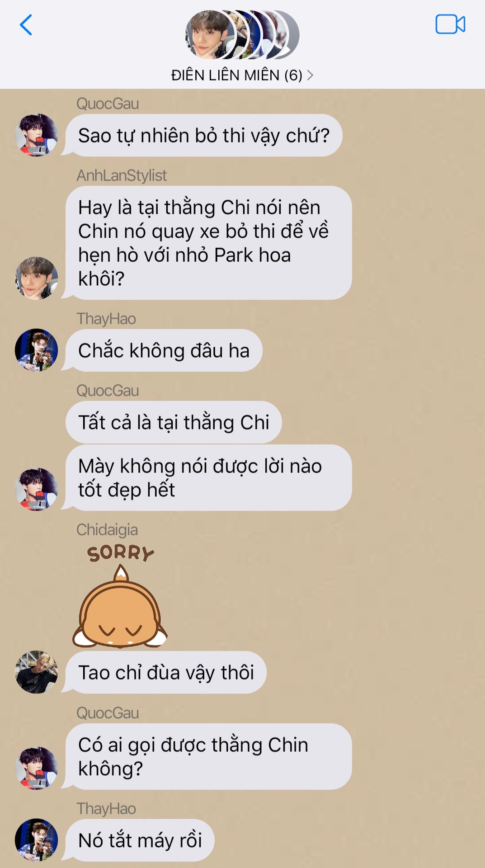Tap the 'Tao chỉ đùa vậy thôi' bubble
The image size is (485, 868).
pos(166,672)
